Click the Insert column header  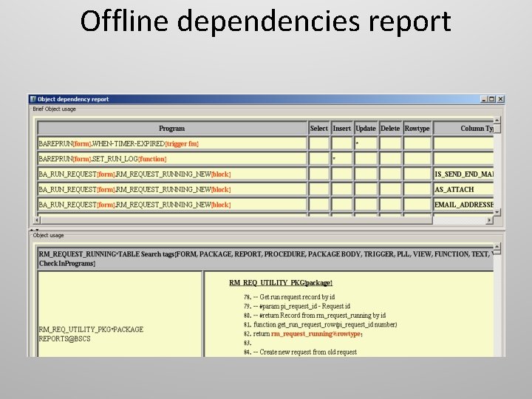pos(341,129)
